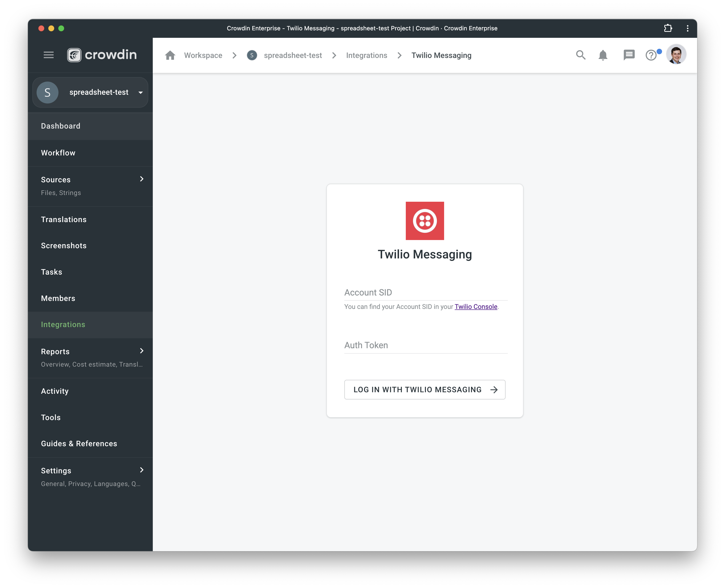This screenshot has width=725, height=588.
Task: Click Twilio Messaging breadcrumb text
Action: point(441,55)
